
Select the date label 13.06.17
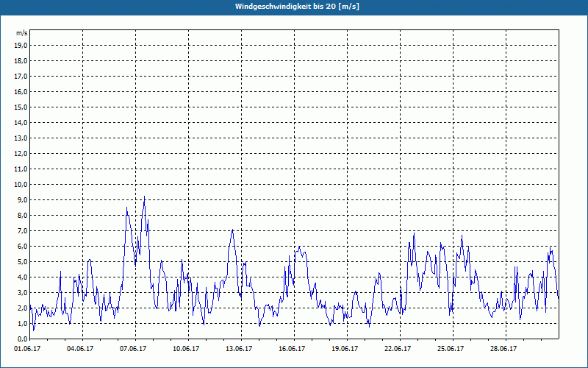tap(239, 348)
